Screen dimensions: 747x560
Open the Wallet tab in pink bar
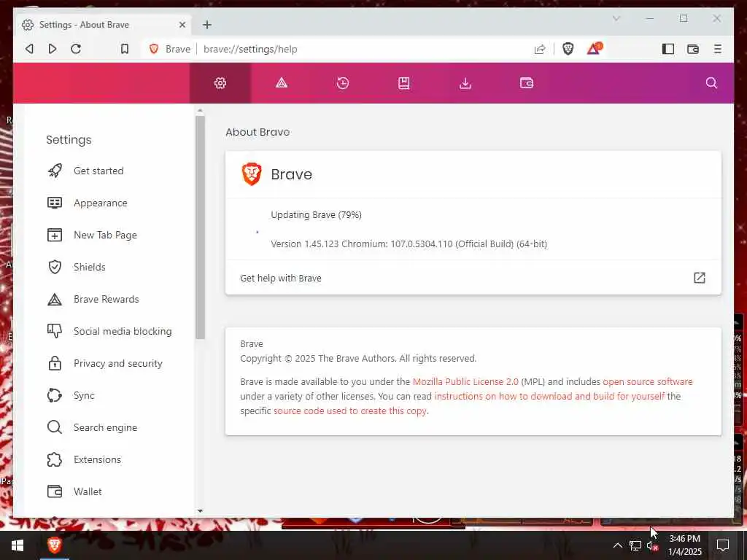(x=527, y=83)
